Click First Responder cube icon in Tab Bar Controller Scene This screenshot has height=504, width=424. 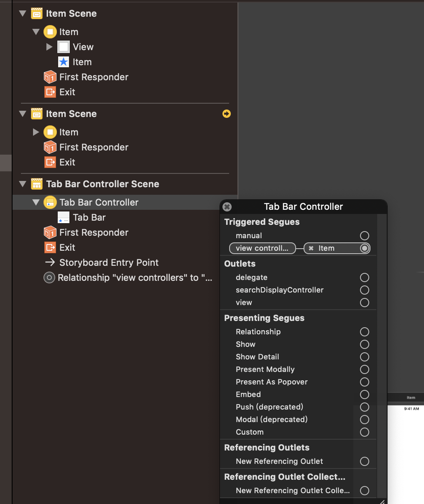50,232
